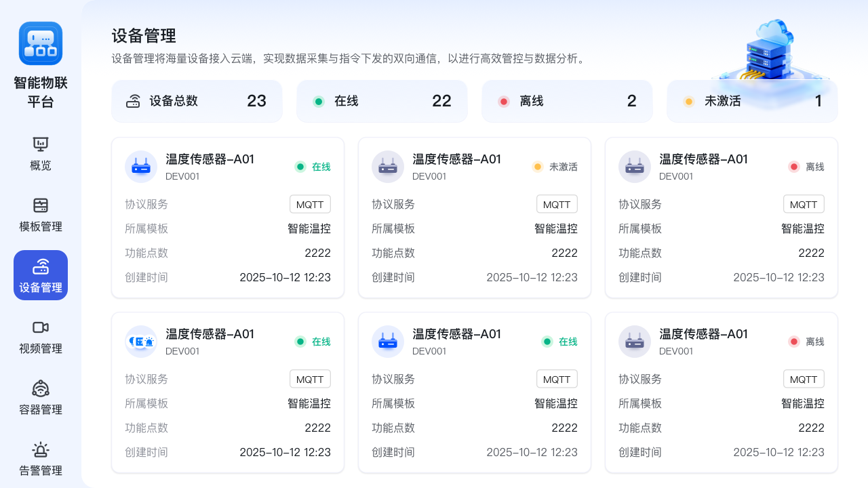
Task: Click the green 在线 status dot, first card
Action: [x=300, y=166]
